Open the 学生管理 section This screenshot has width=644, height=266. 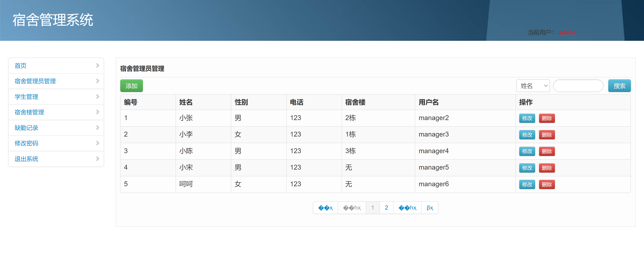pos(26,97)
